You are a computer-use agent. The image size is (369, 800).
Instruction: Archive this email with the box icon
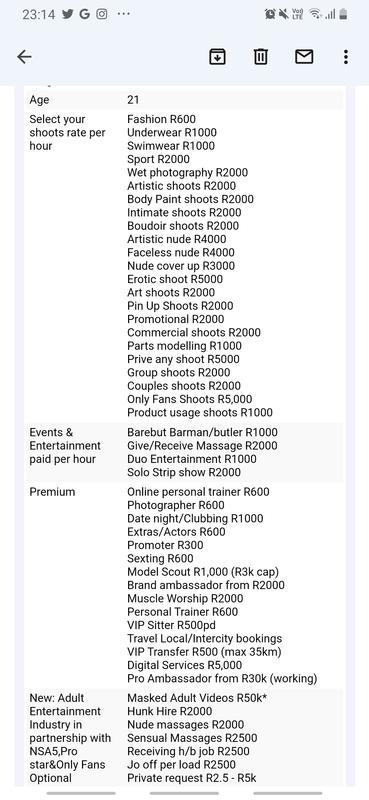pos(217,57)
